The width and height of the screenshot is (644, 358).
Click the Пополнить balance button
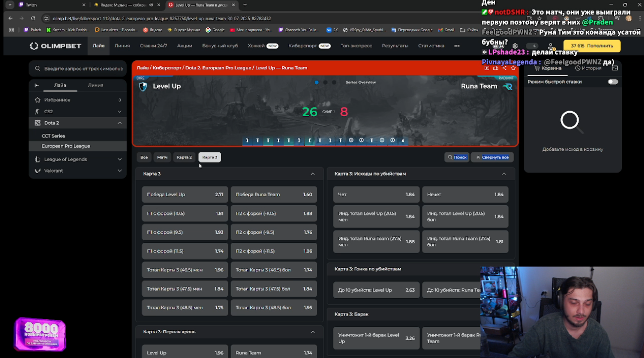[592, 45]
